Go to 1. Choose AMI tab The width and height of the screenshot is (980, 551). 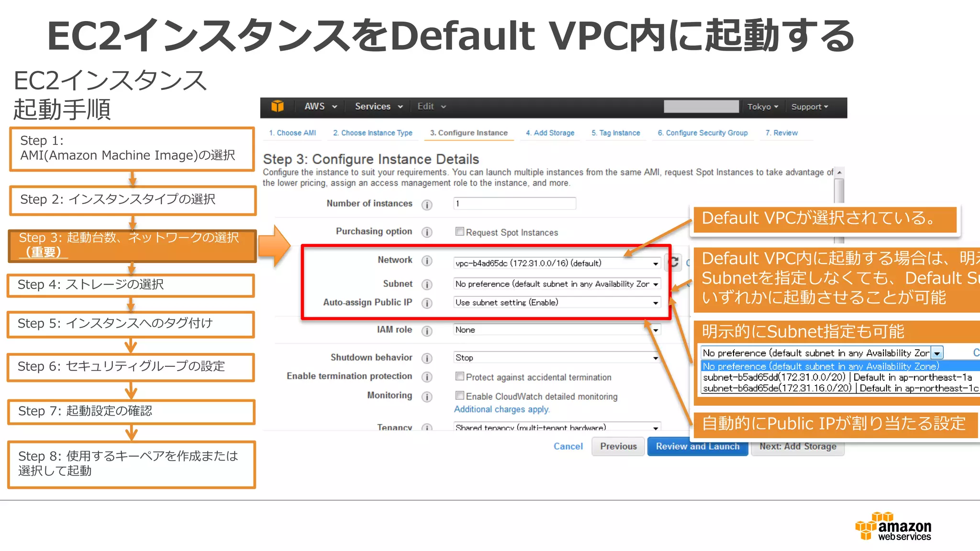click(x=292, y=133)
